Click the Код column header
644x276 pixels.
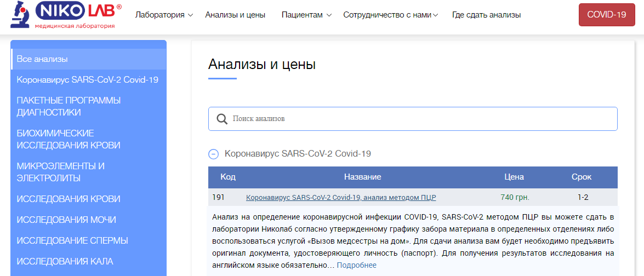pos(228,177)
